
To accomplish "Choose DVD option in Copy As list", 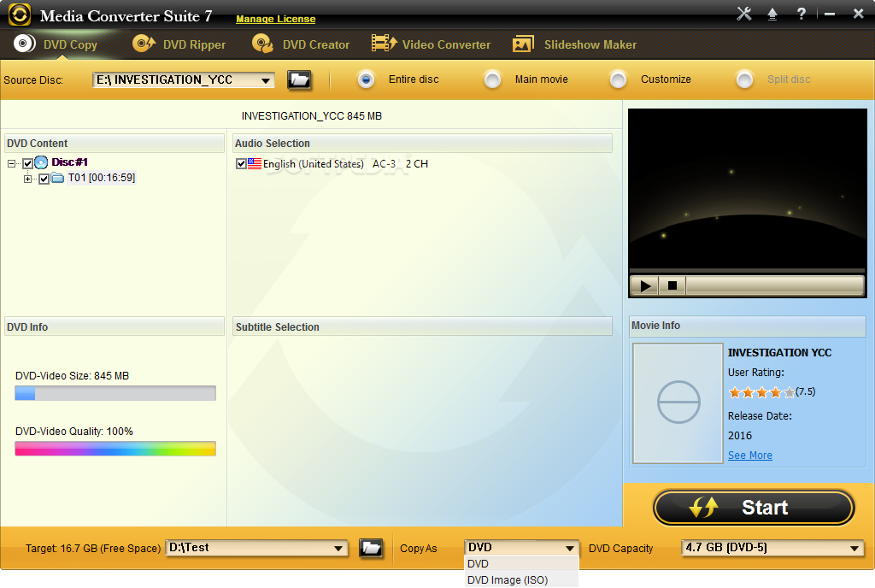I will pyautogui.click(x=521, y=564).
